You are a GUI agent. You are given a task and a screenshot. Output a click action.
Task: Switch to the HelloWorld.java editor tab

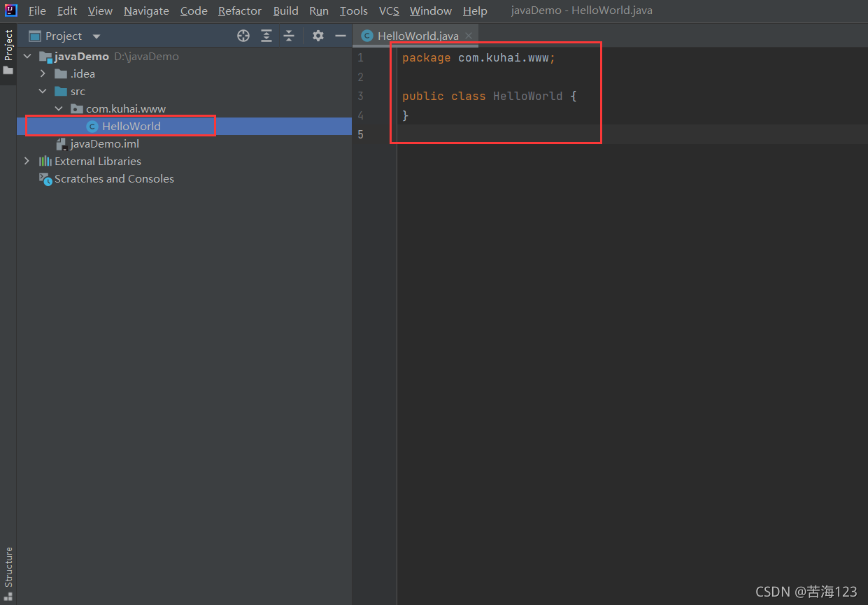pyautogui.click(x=415, y=36)
